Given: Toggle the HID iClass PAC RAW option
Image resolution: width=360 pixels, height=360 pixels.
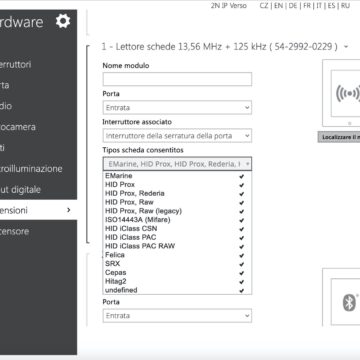Looking at the screenshot, I should pos(177,246).
